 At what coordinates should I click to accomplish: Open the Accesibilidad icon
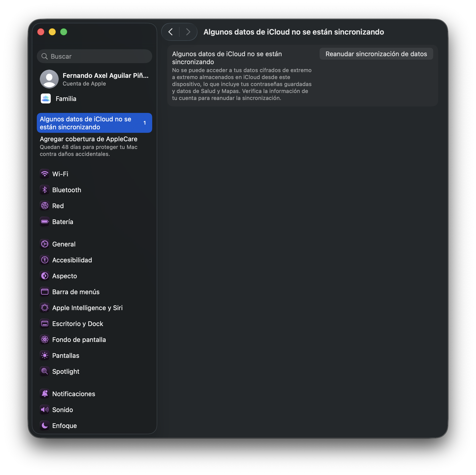point(45,260)
